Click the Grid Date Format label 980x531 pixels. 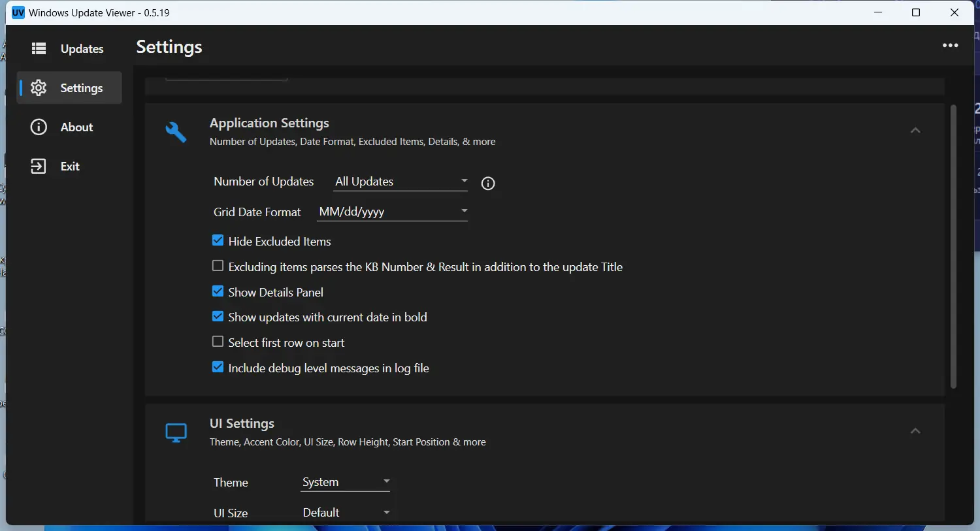(x=257, y=212)
